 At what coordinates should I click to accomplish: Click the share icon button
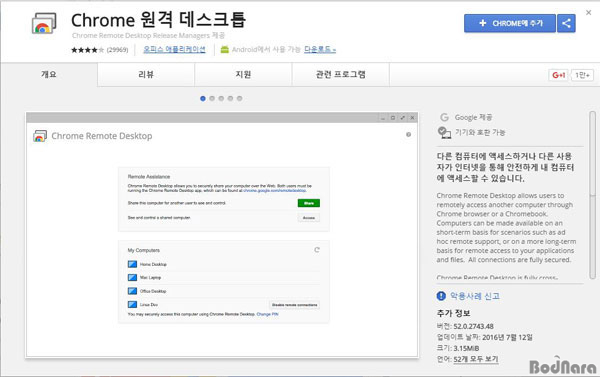coord(566,23)
